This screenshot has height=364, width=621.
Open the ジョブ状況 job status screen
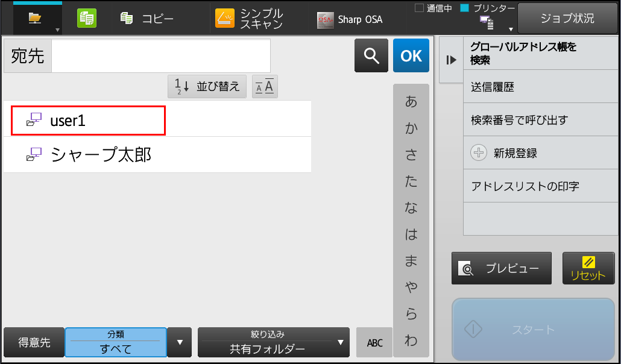[567, 18]
